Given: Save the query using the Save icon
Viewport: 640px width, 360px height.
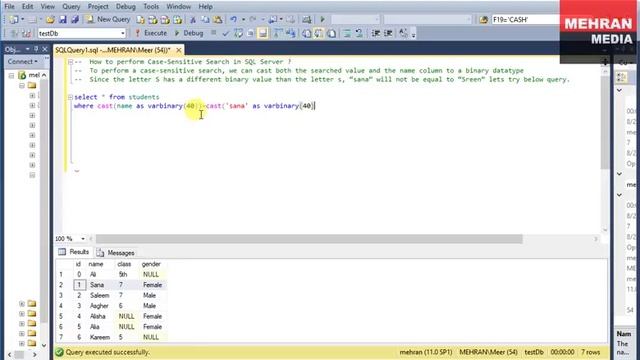Looking at the screenshot, I should click(62, 20).
